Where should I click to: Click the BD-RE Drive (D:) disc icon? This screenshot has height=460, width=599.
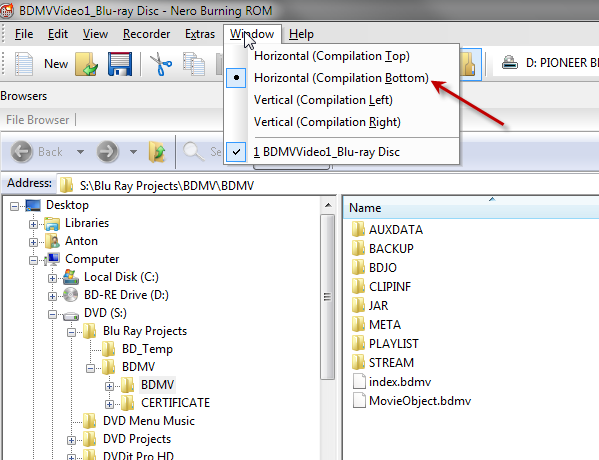click(x=71, y=295)
